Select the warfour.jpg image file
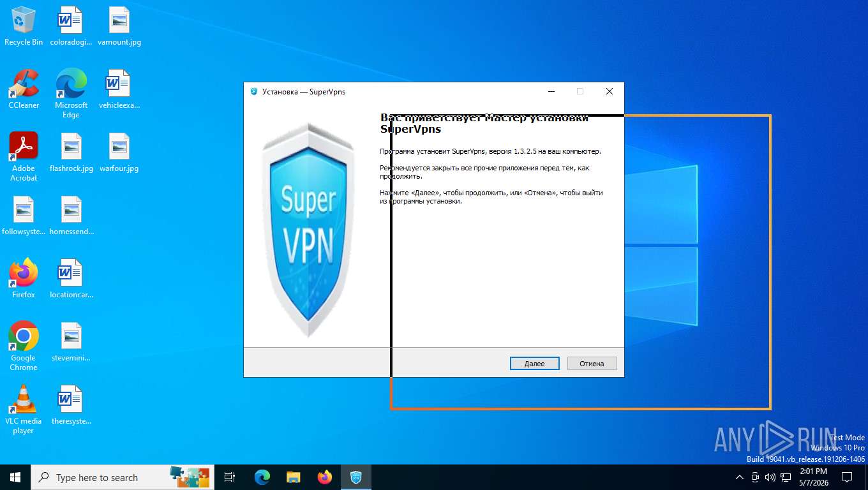This screenshot has width=868, height=490. tap(119, 152)
